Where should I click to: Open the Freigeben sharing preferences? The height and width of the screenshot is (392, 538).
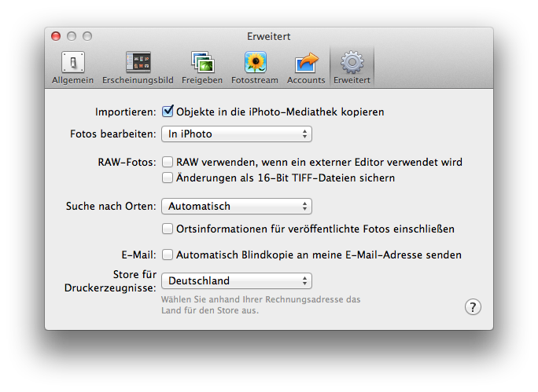pos(202,68)
